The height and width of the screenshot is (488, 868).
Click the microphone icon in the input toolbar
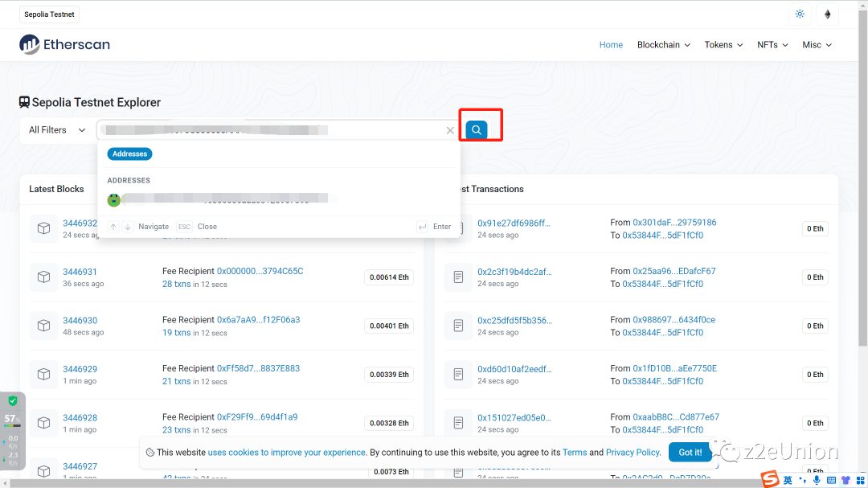[817, 480]
